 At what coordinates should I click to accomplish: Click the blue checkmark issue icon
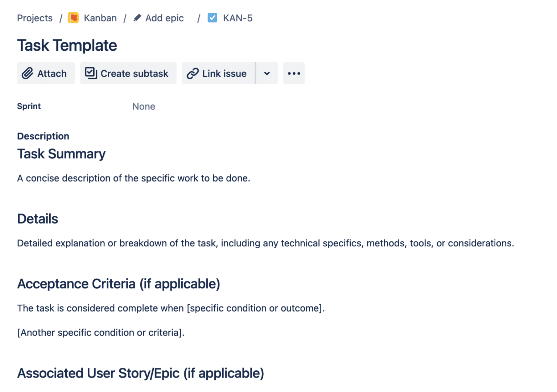click(212, 17)
